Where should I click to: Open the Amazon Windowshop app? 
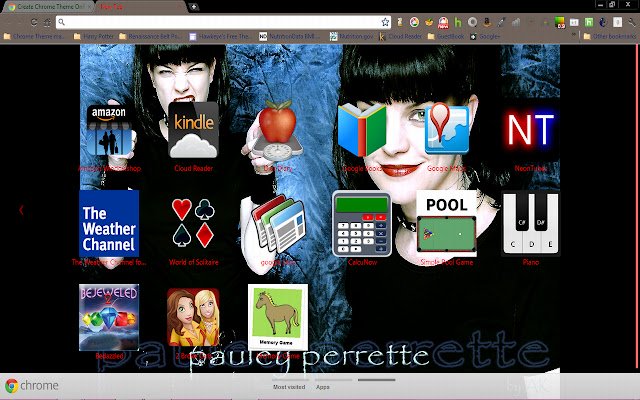point(109,131)
